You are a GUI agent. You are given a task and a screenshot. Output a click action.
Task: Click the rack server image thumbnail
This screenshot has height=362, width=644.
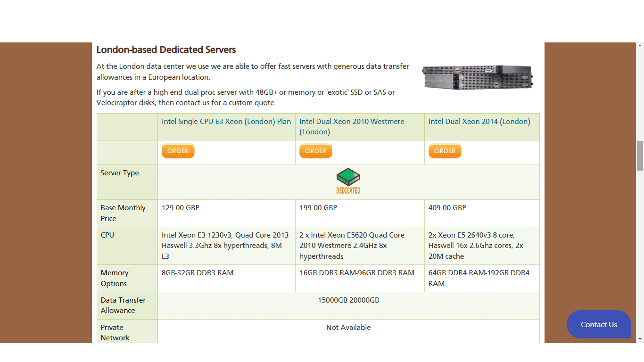click(x=478, y=77)
